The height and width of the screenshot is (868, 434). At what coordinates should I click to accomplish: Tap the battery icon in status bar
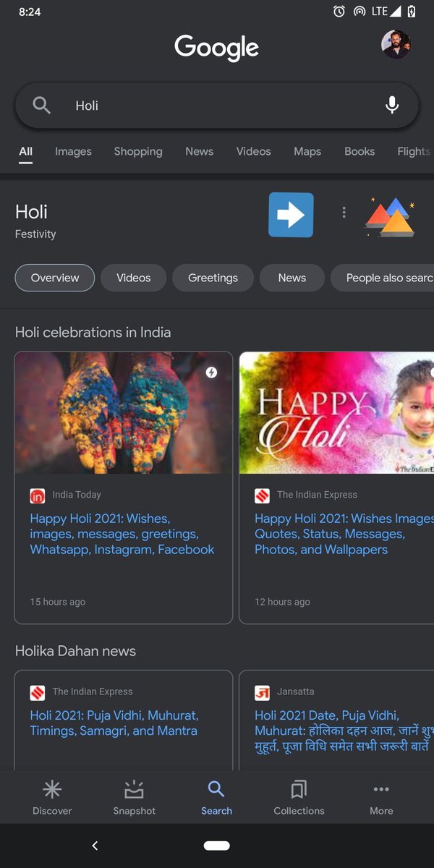(412, 12)
